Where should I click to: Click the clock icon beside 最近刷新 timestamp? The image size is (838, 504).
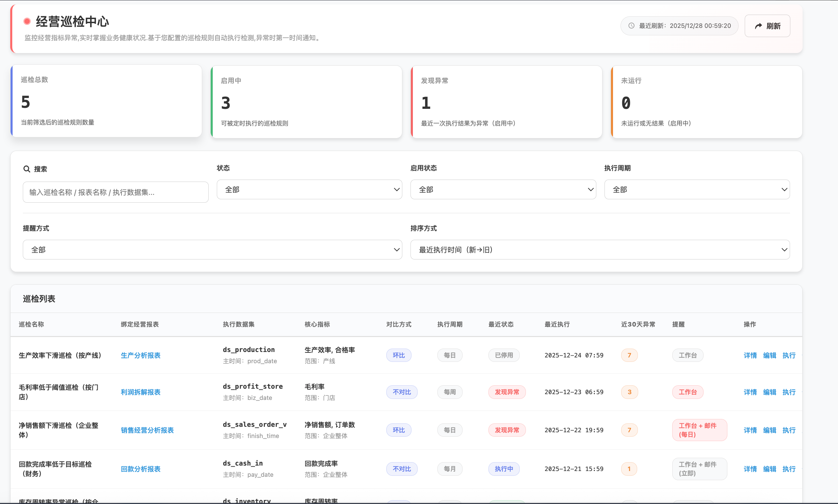[x=631, y=26]
